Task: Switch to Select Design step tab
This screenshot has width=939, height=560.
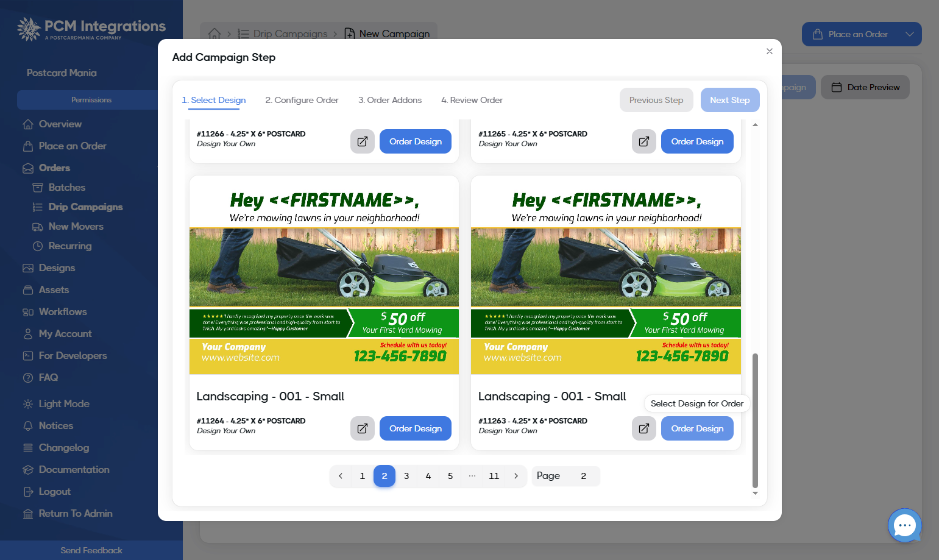Action: click(214, 100)
